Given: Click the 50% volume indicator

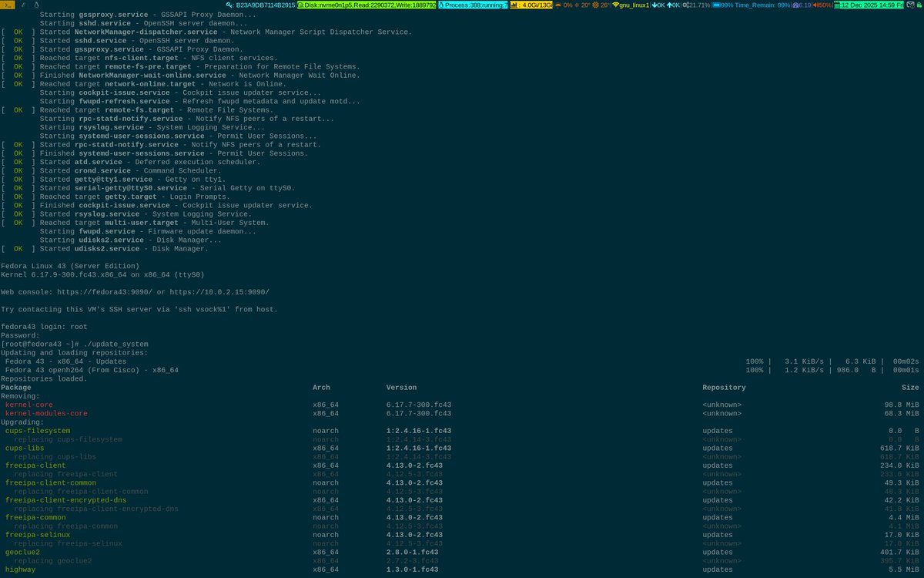Looking at the screenshot, I should coord(822,5).
